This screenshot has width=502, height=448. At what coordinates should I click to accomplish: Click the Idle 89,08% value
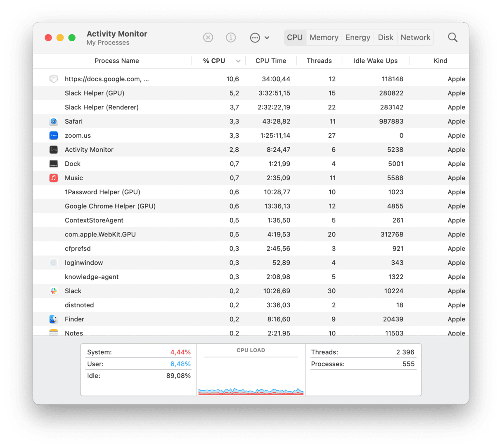178,376
